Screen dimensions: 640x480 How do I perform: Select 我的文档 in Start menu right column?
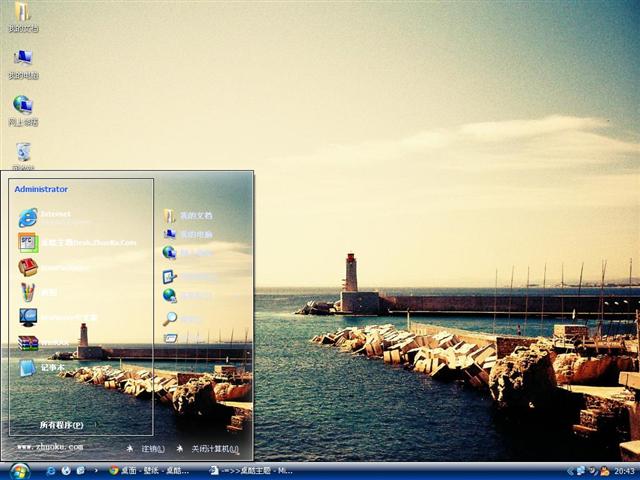tap(195, 216)
